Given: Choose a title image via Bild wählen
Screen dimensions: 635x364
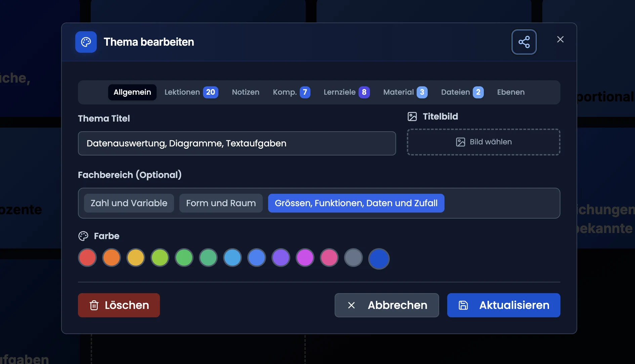Looking at the screenshot, I should [x=483, y=142].
